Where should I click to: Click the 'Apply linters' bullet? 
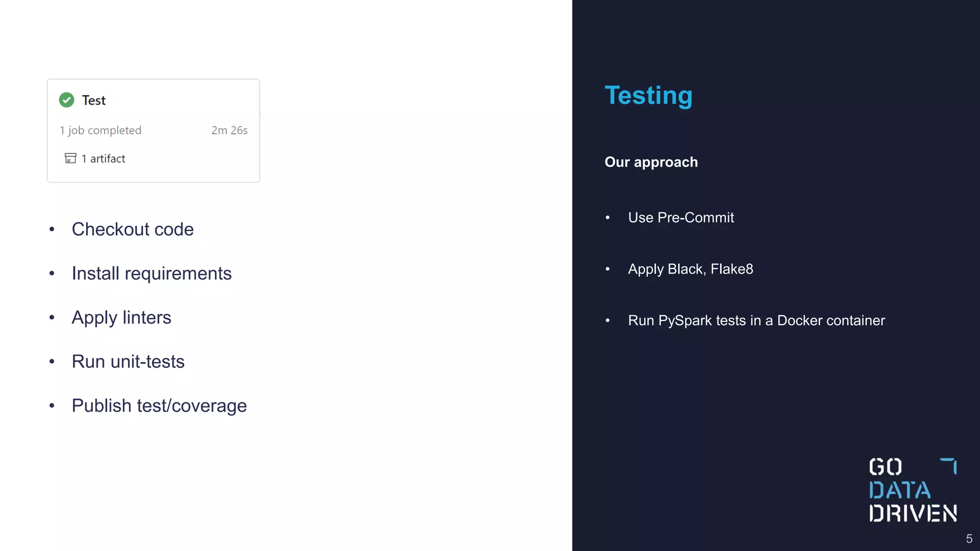122,318
